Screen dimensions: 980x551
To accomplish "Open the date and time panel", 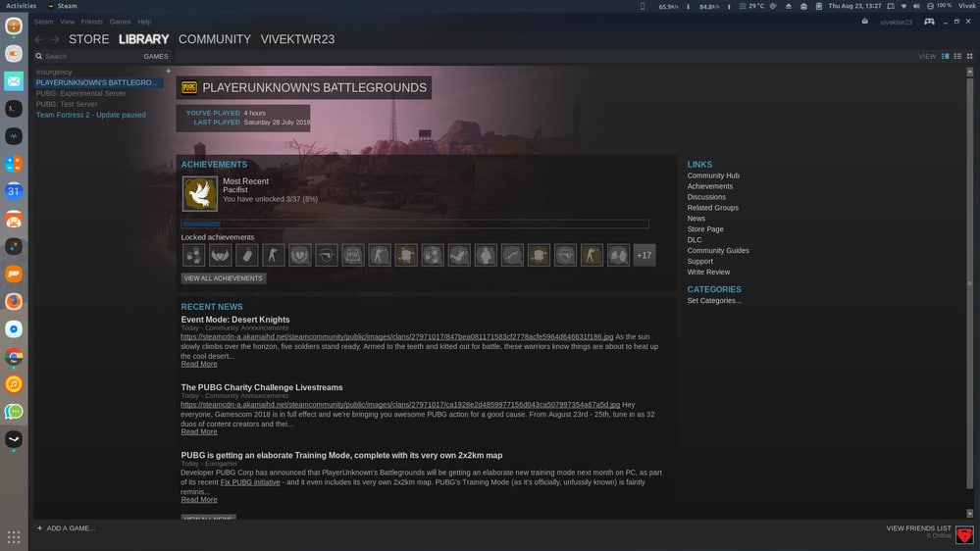I will [x=854, y=6].
